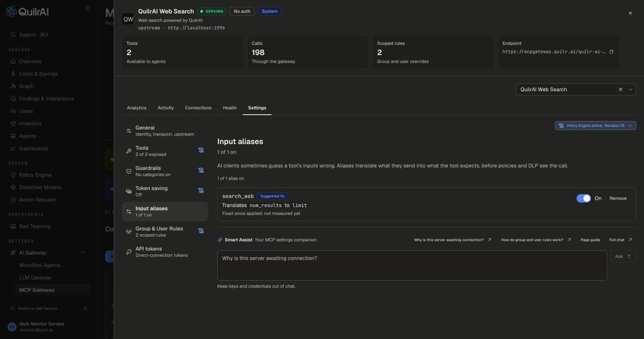Go to the Connections tab

tap(198, 108)
